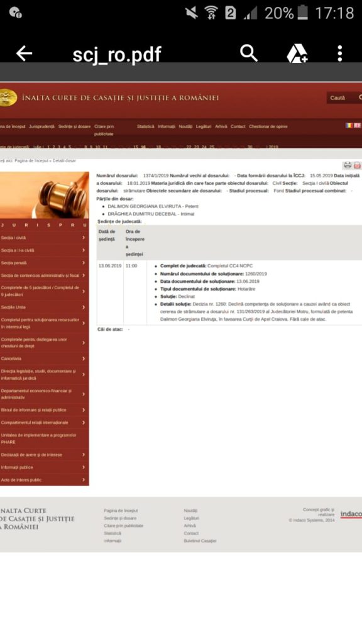Click the Caută search input field

click(x=344, y=97)
